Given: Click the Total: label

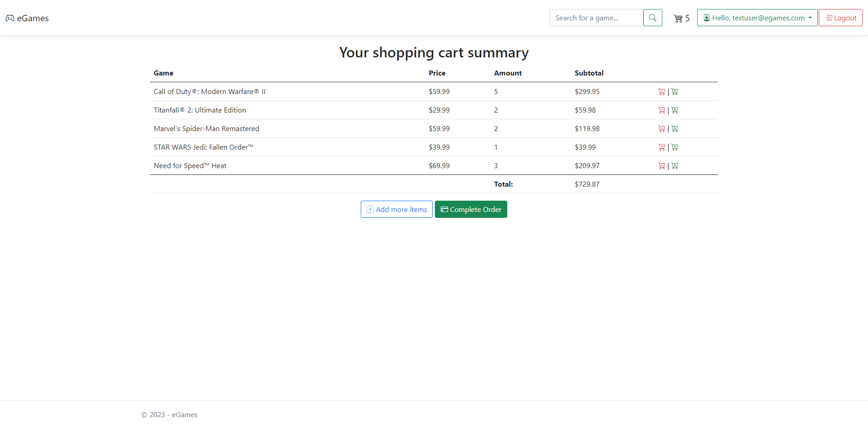Looking at the screenshot, I should pyautogui.click(x=503, y=184).
